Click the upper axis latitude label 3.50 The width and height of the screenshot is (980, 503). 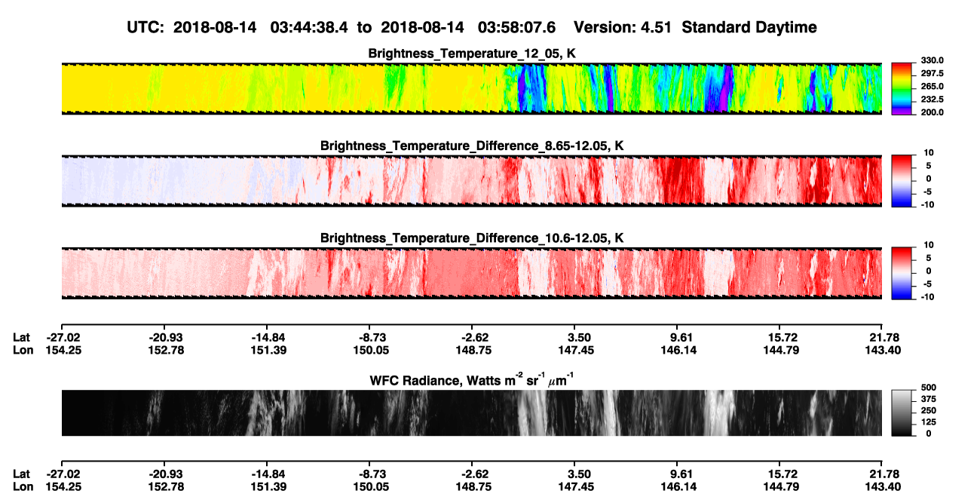click(578, 337)
